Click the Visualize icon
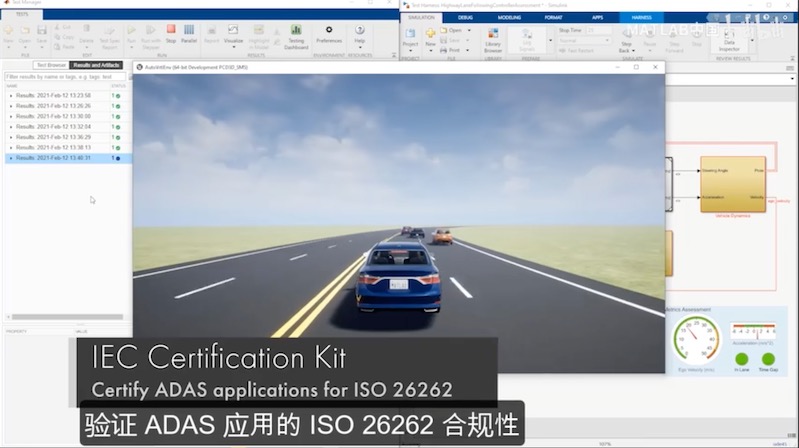This screenshot has width=799, height=448. pos(233,30)
